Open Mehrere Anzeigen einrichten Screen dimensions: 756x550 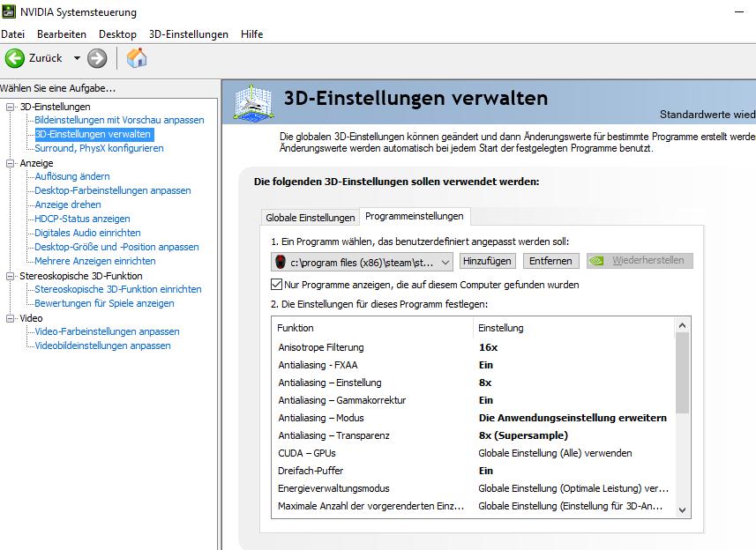click(95, 261)
